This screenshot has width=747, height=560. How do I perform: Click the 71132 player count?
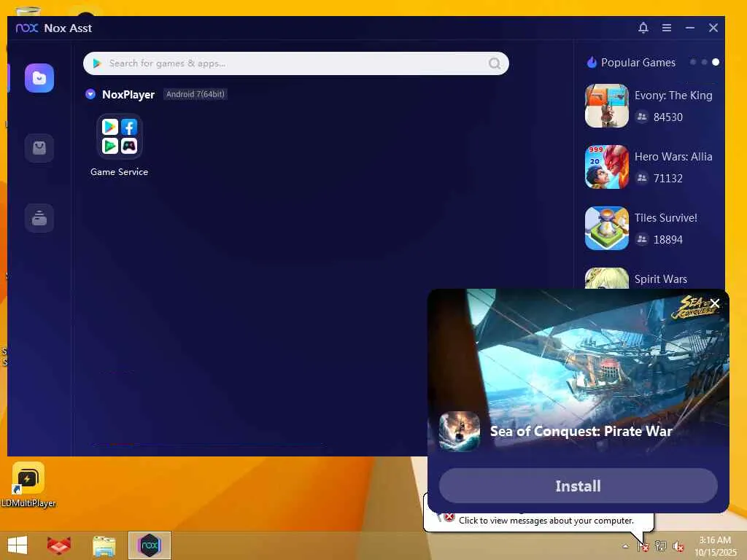(668, 179)
